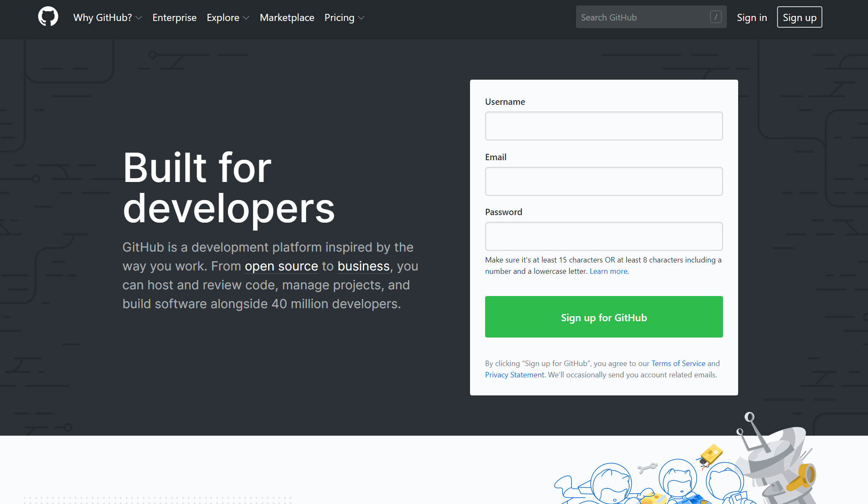The width and height of the screenshot is (868, 504).
Task: Click the GitHub Octocat logo
Action: [x=48, y=17]
